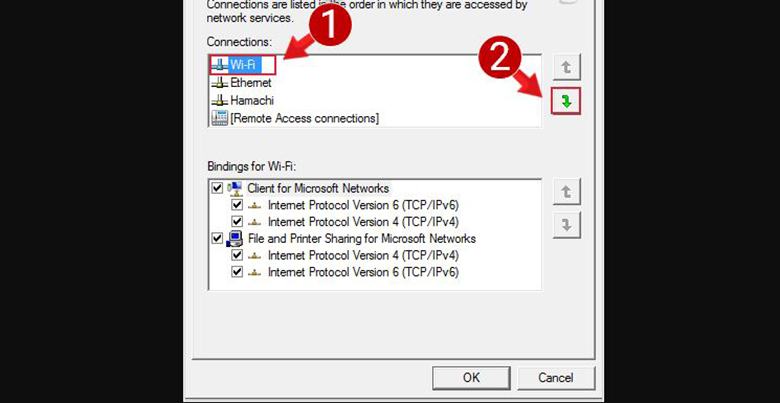Move connection down with green arrow button
The width and height of the screenshot is (780, 403).
tap(566, 102)
